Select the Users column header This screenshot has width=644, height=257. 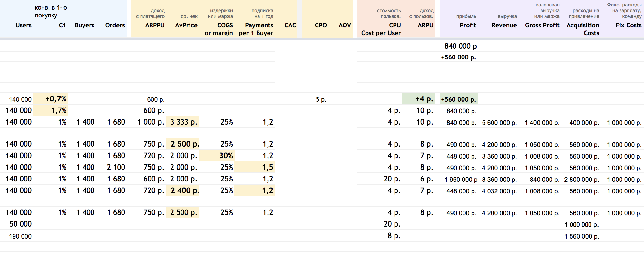[24, 25]
